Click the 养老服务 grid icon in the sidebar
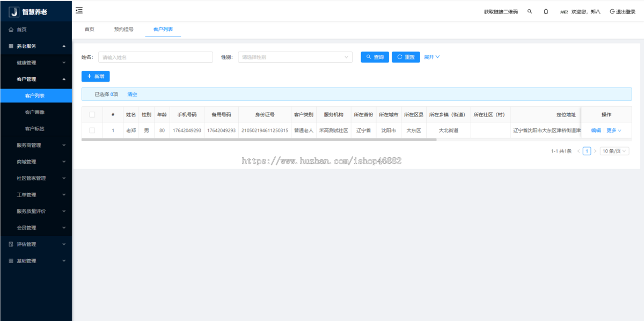This screenshot has height=321, width=644. [11, 46]
